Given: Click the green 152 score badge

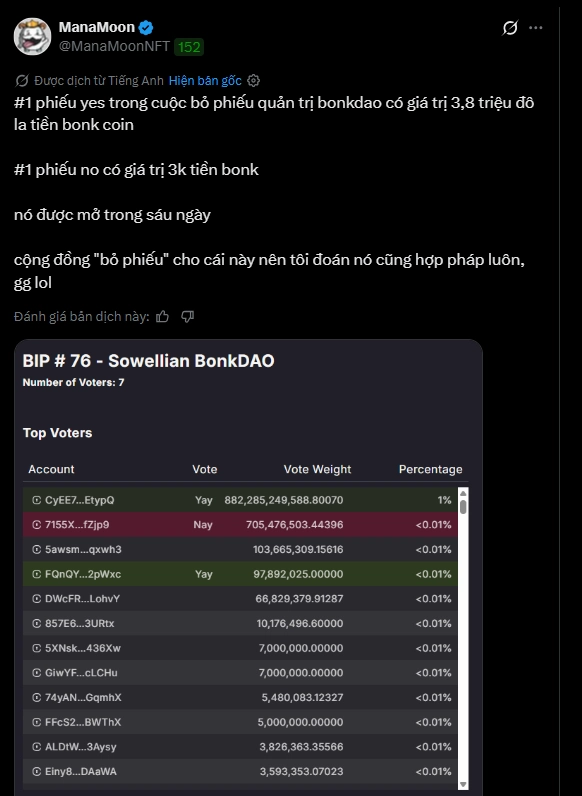Looking at the screenshot, I should point(189,47).
